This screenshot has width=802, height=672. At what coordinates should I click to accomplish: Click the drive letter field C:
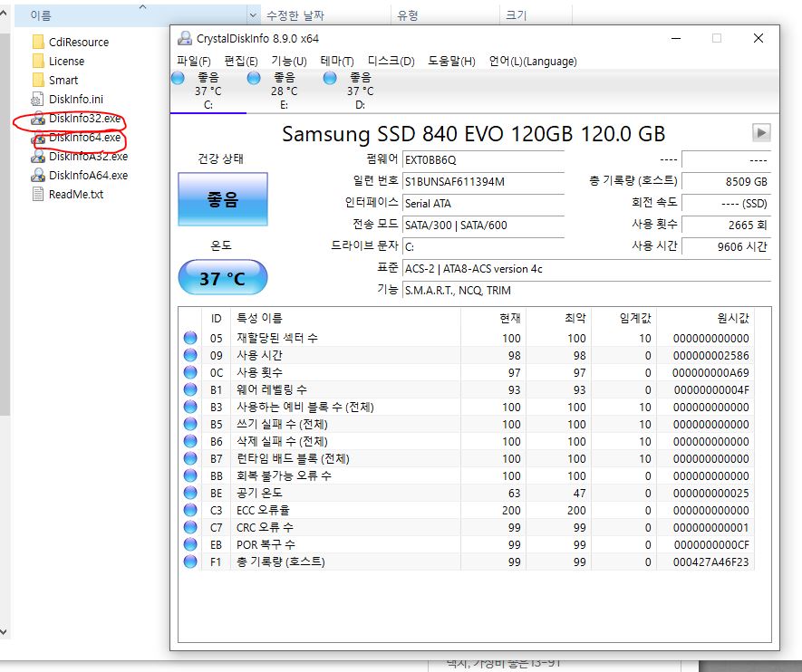pos(483,247)
